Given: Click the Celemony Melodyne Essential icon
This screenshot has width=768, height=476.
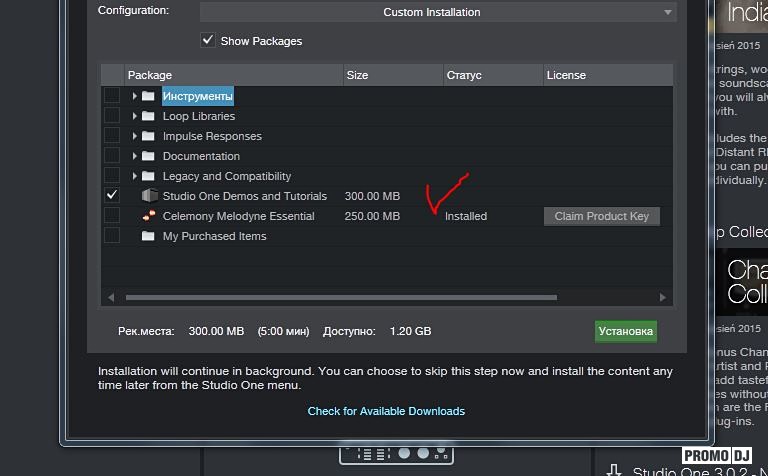Looking at the screenshot, I should (149, 216).
